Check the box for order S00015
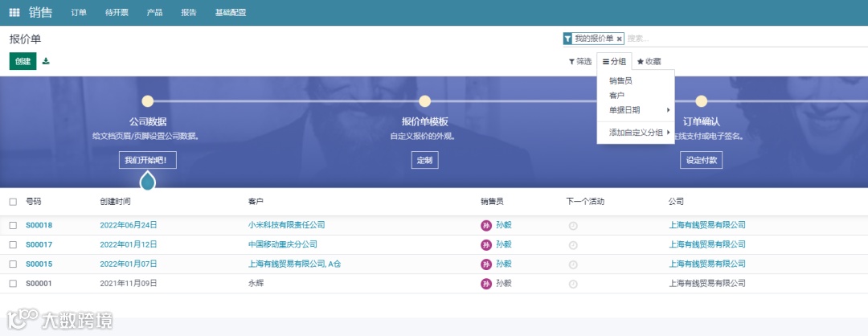 [13, 264]
